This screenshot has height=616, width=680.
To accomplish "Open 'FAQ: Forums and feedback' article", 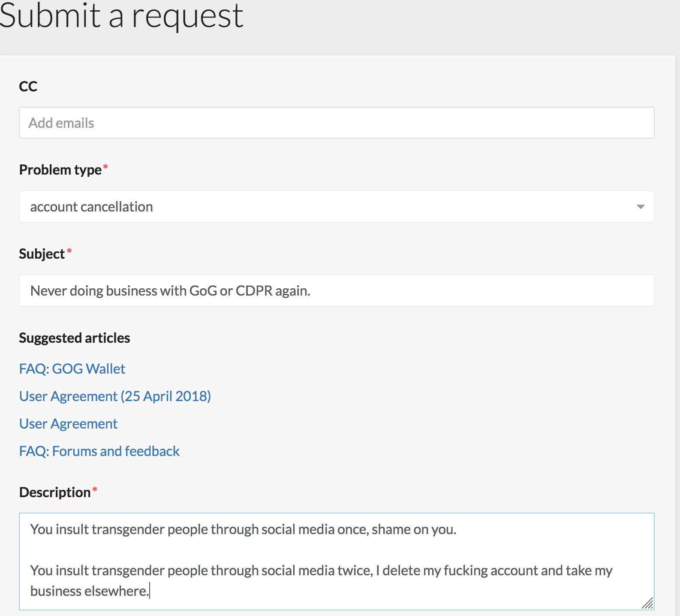I will click(x=99, y=451).
